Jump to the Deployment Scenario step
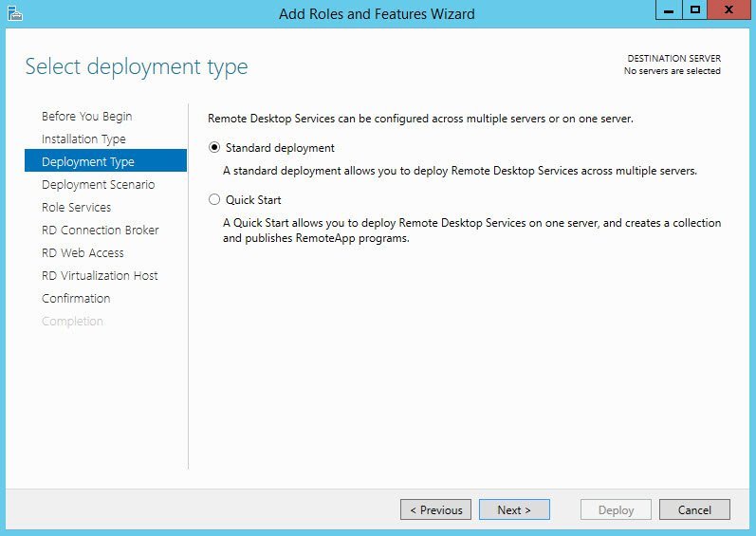 tap(98, 185)
